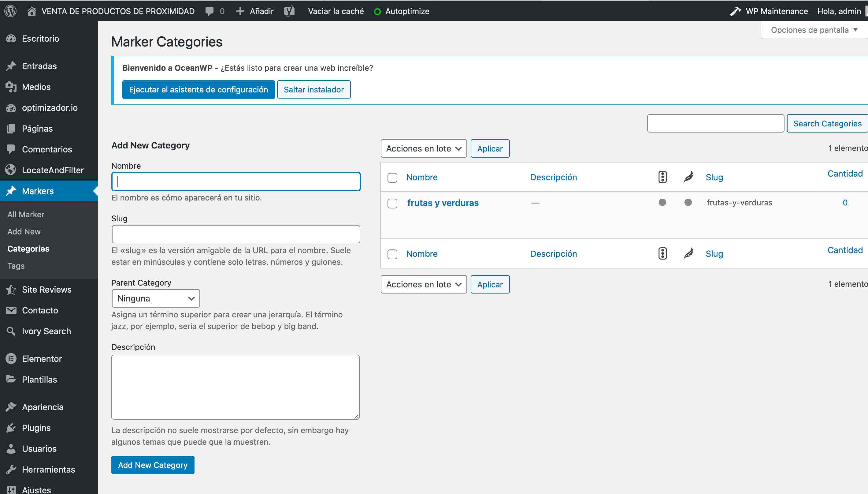Viewport: 868px width, 494px height.
Task: Click the readability feather icon in table footer
Action: point(688,253)
